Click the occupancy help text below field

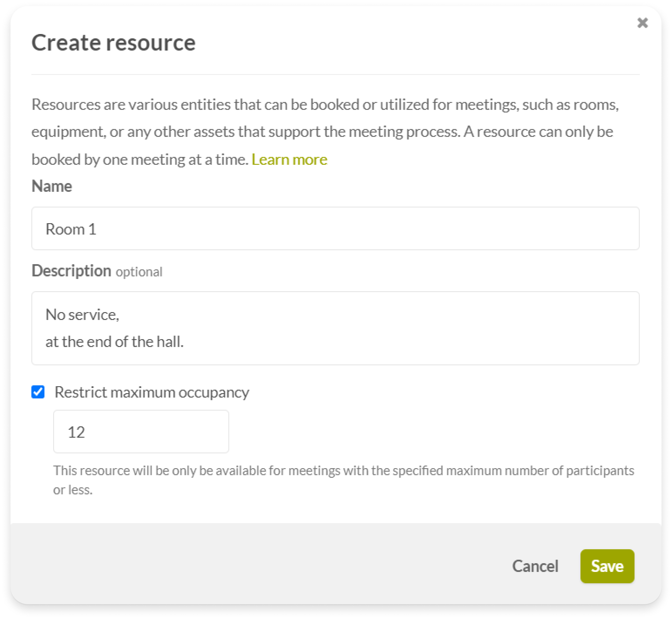click(x=344, y=480)
